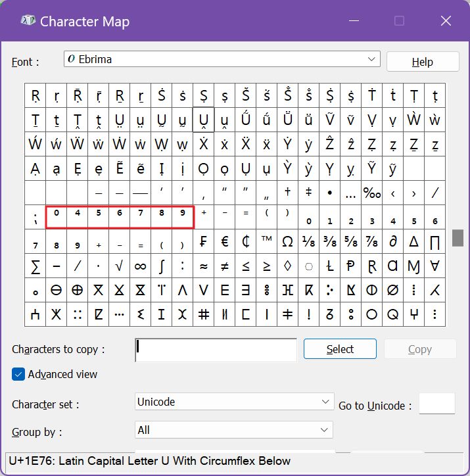Expand the Character set Unicode dropdown
The width and height of the screenshot is (470, 476).
tap(234, 402)
